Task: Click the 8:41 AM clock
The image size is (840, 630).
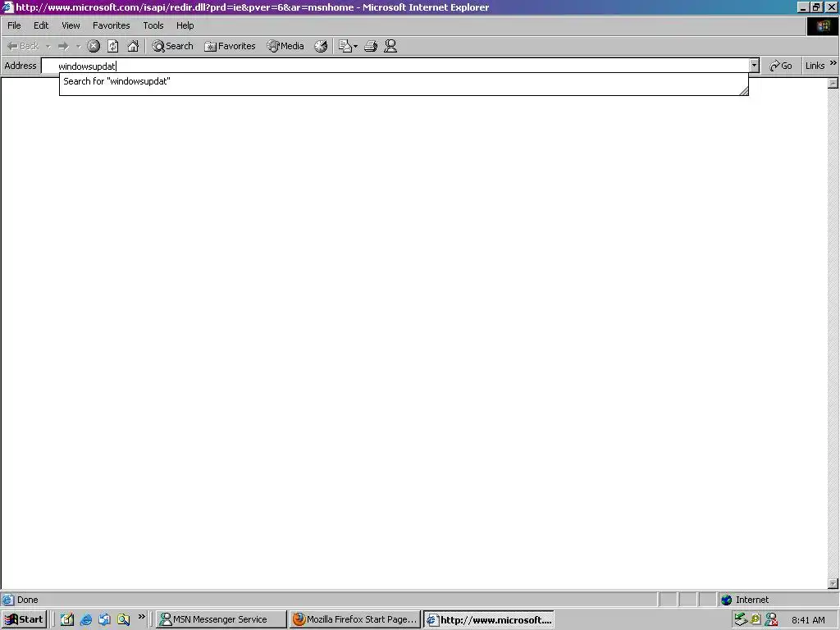Action: coord(808,620)
